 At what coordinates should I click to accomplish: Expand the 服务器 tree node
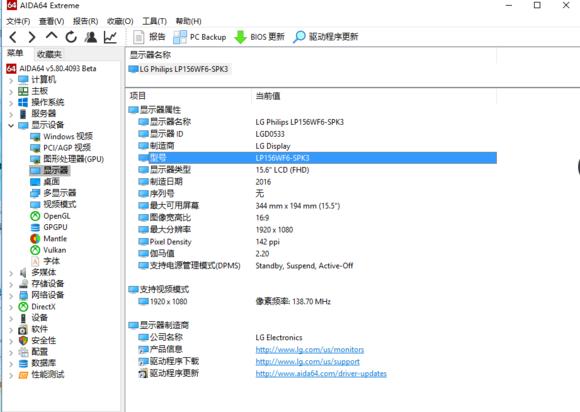click(11, 114)
